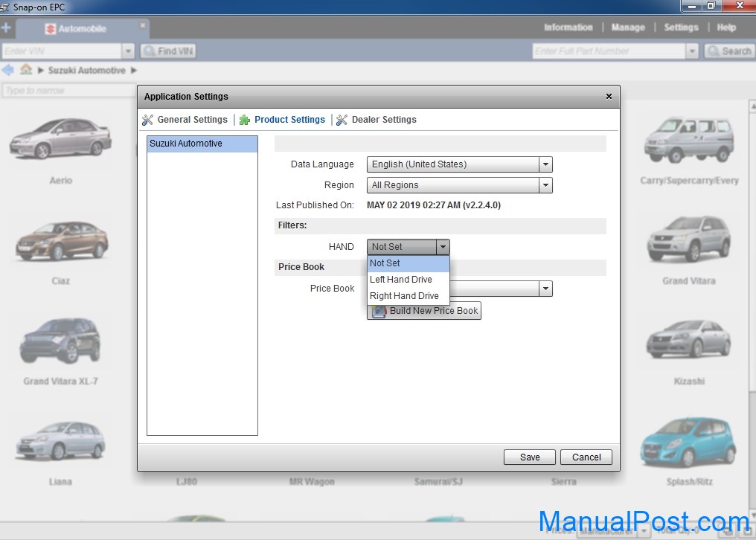The width and height of the screenshot is (756, 540).
Task: Select the Splash/Ritz car thumbnail
Action: pyautogui.click(x=688, y=442)
